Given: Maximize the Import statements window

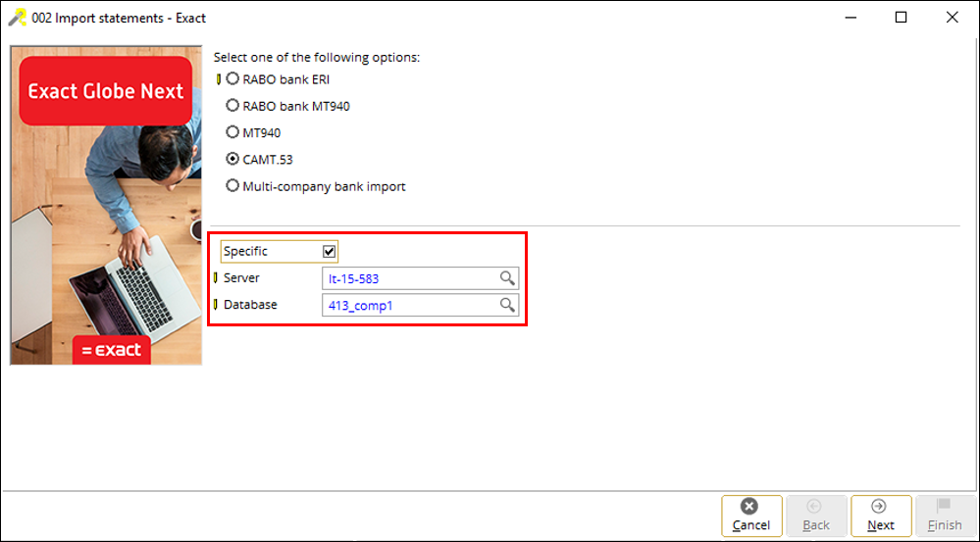Looking at the screenshot, I should tap(901, 18).
